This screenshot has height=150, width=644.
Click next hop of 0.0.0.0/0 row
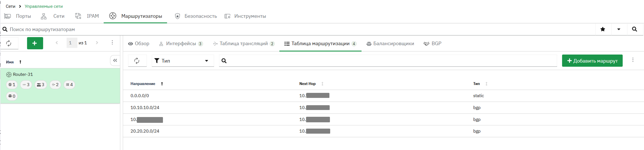pos(314,96)
